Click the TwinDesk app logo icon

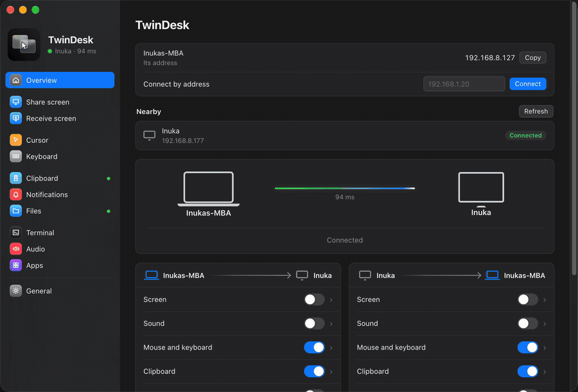(x=24, y=44)
